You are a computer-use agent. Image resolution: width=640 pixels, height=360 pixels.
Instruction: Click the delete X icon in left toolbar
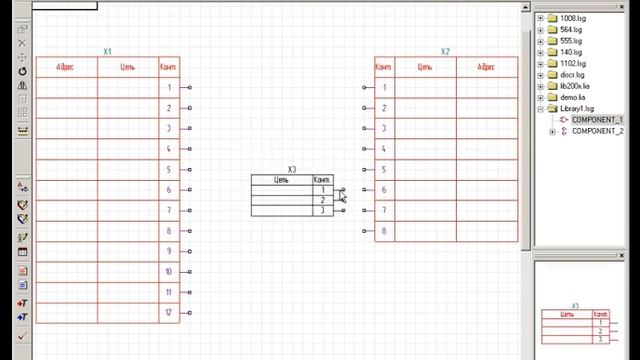click(22, 43)
